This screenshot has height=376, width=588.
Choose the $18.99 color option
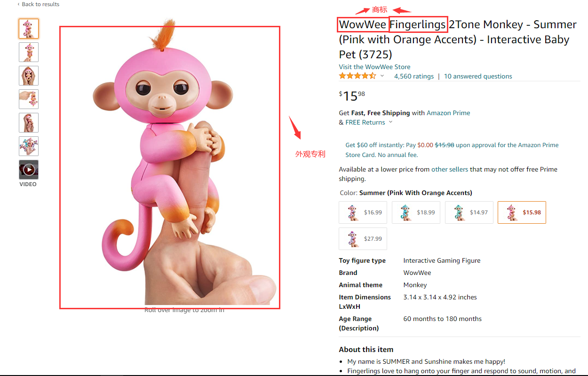point(416,212)
